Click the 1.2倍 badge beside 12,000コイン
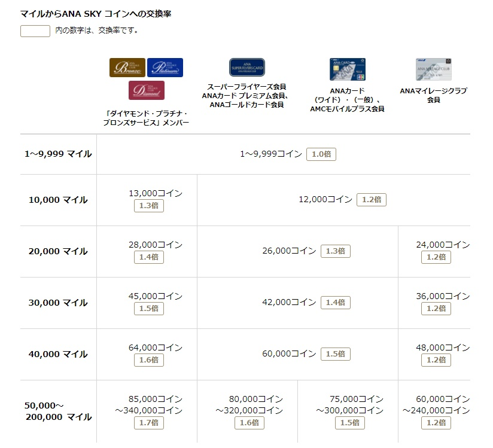The image size is (493, 448). tap(372, 200)
